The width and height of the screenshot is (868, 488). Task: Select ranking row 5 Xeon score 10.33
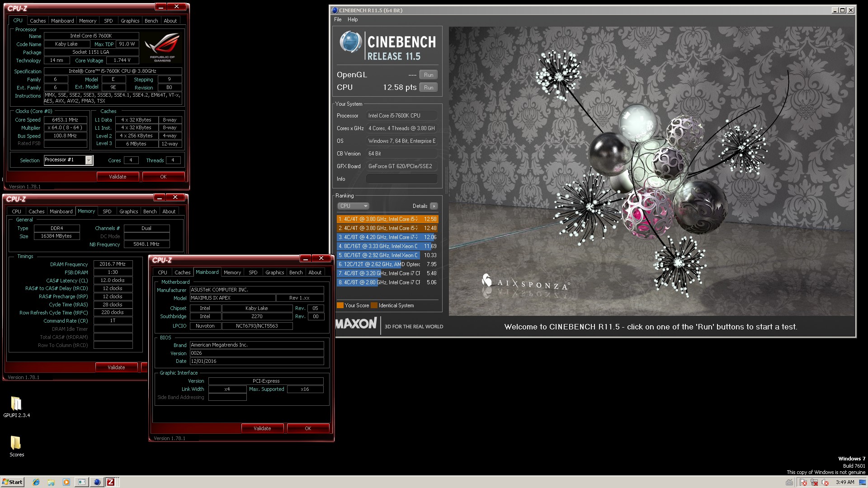point(387,255)
